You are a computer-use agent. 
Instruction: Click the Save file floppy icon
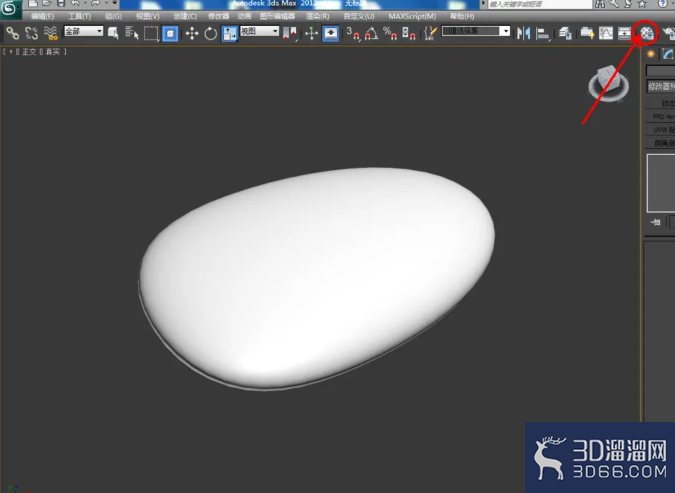61,3
